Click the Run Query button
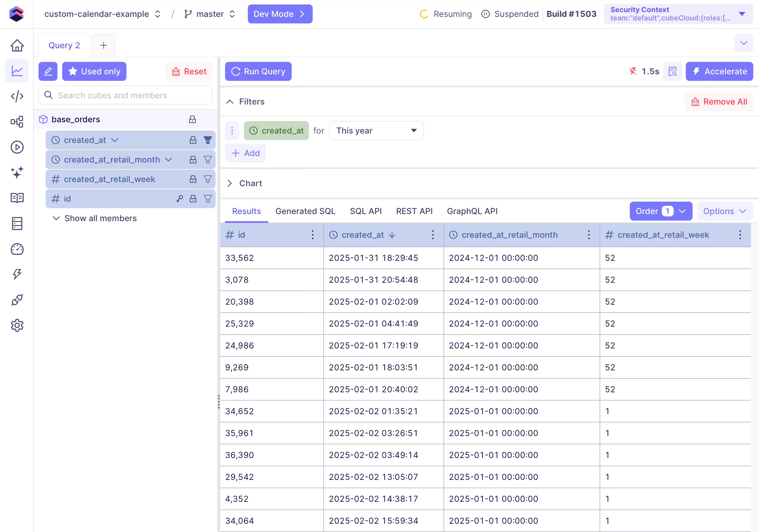 pos(258,71)
